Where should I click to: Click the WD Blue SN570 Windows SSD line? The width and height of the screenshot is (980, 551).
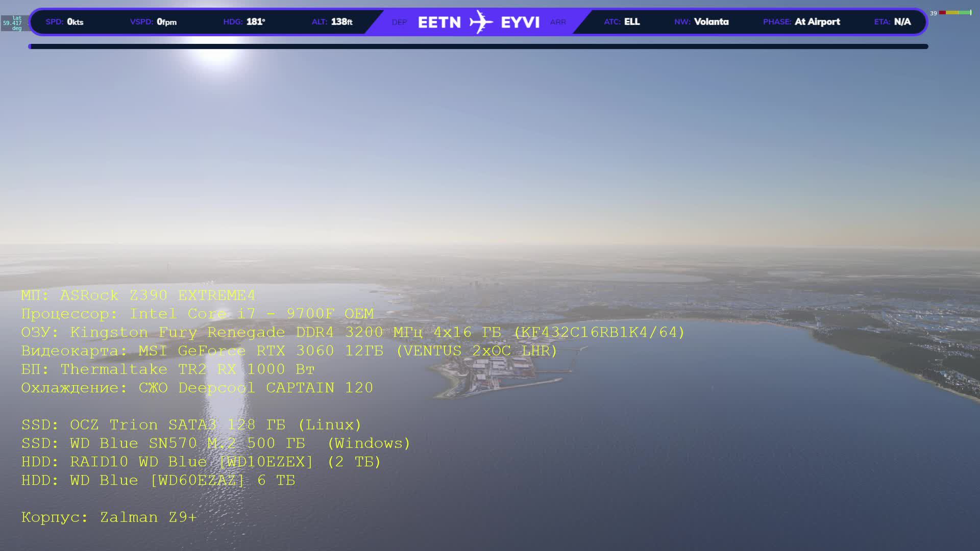215,443
